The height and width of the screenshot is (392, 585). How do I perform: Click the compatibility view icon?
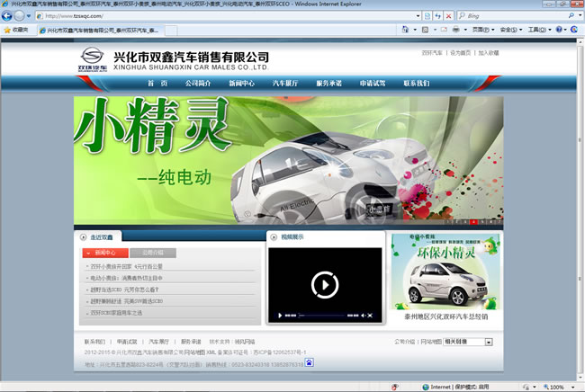coord(427,16)
